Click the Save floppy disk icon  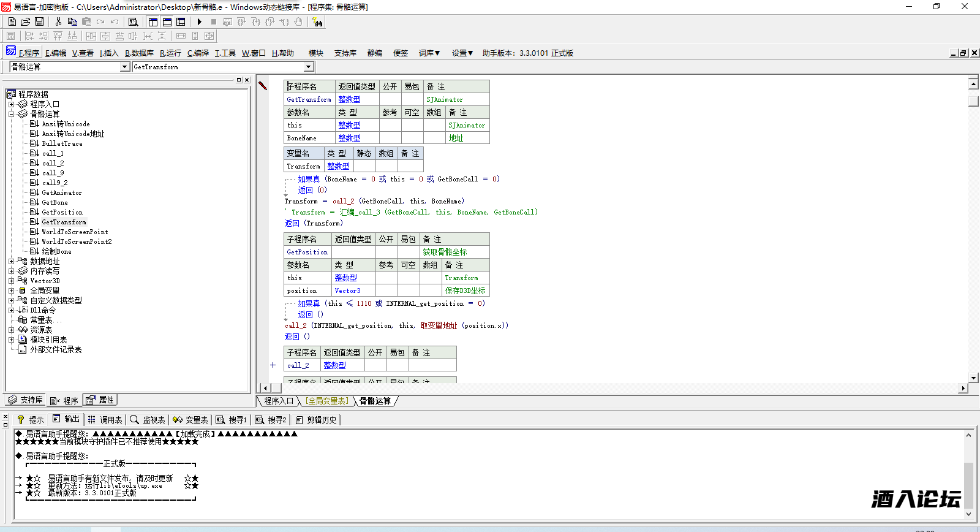point(39,21)
